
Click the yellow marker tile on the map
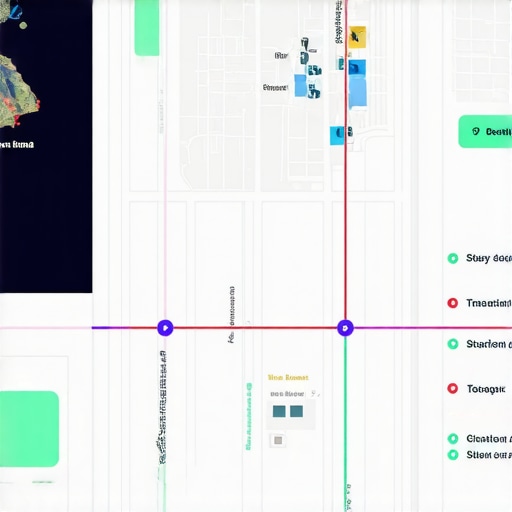(357, 37)
